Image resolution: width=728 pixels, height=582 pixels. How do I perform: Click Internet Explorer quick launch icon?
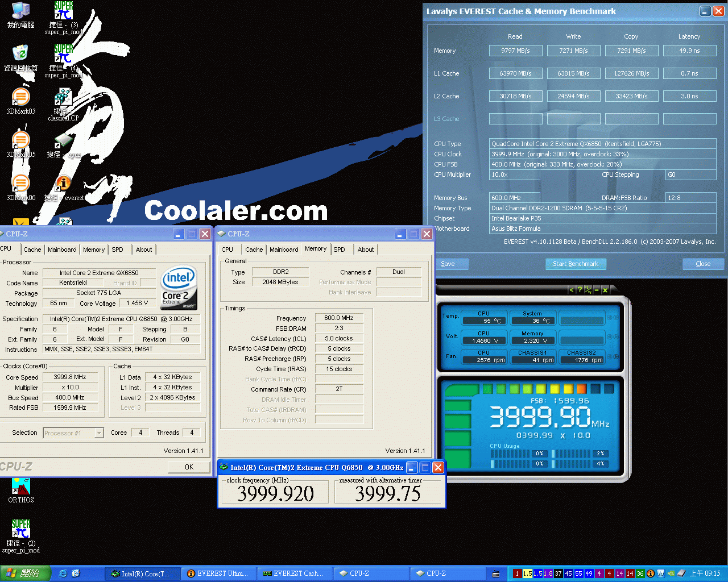[x=63, y=573]
